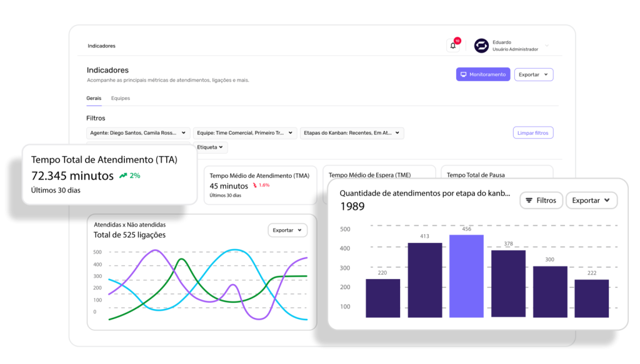Open Exportar in the ligações chart card
This screenshot has height=364, width=640.
[x=287, y=230]
